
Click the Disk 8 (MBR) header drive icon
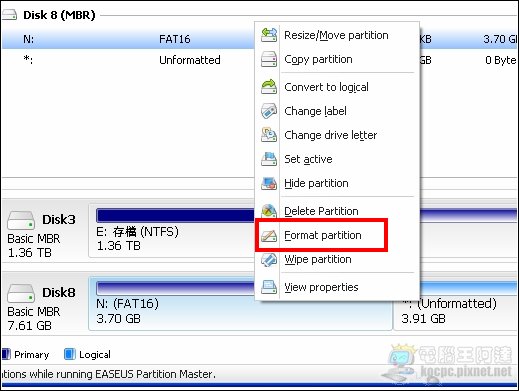pyautogui.click(x=9, y=15)
